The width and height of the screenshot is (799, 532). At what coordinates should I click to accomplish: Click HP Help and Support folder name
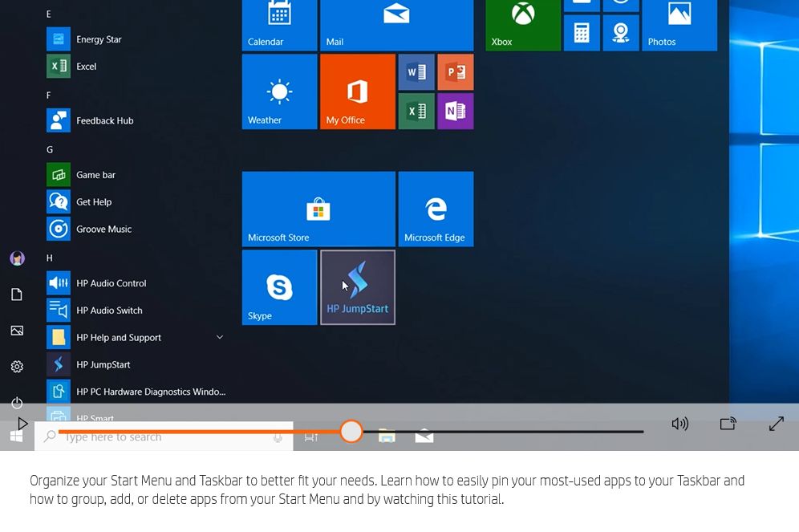(119, 337)
